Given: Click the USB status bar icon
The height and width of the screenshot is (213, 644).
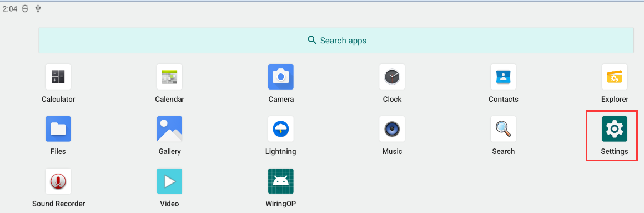Looking at the screenshot, I should [38, 8].
